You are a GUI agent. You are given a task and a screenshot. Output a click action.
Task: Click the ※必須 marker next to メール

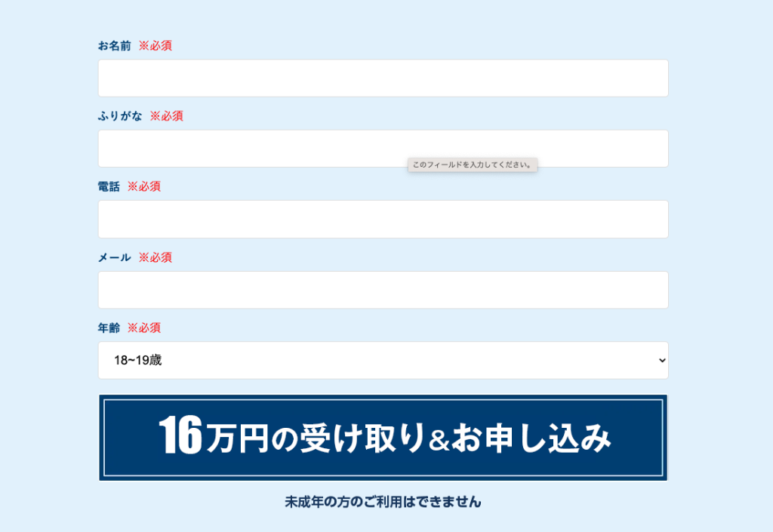[156, 257]
